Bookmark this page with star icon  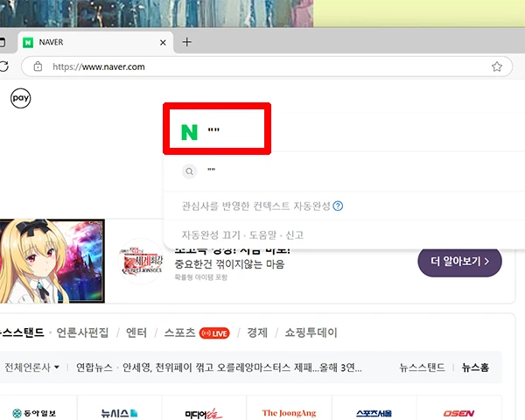coord(497,66)
